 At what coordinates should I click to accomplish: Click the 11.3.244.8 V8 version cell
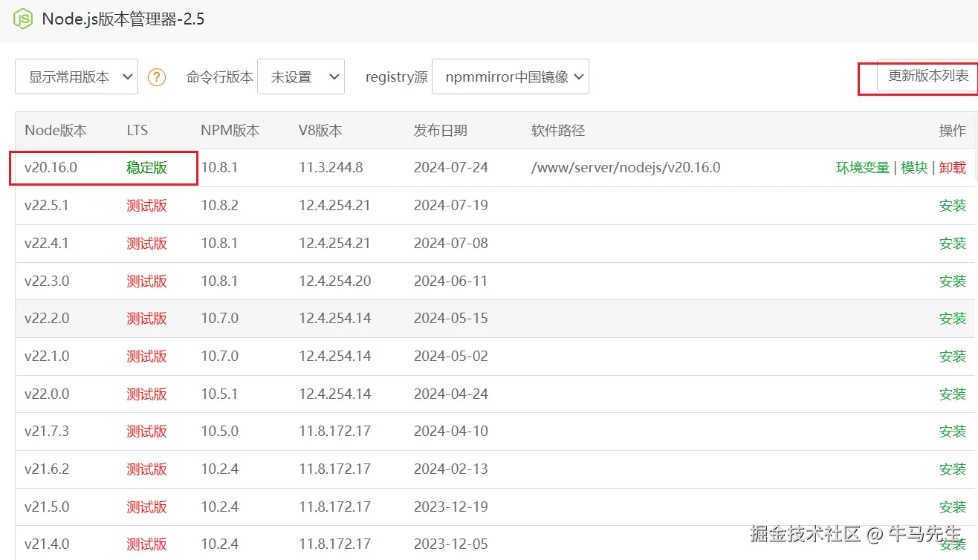[x=331, y=168]
